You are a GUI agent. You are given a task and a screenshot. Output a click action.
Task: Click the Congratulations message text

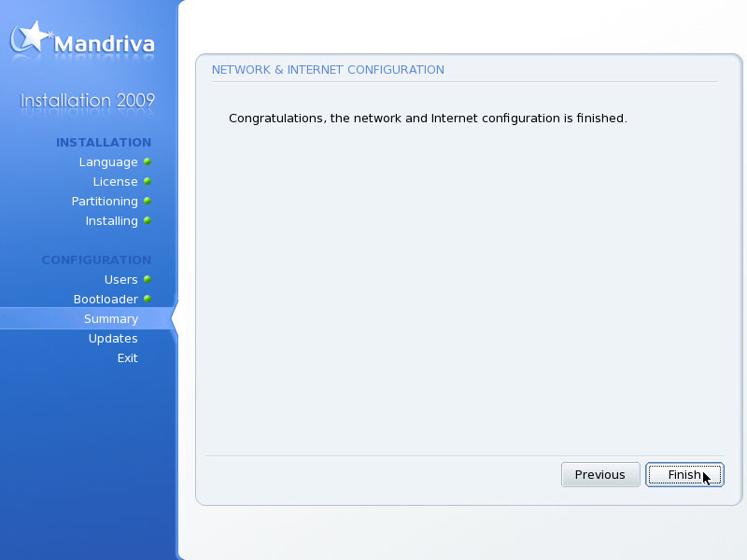(428, 119)
